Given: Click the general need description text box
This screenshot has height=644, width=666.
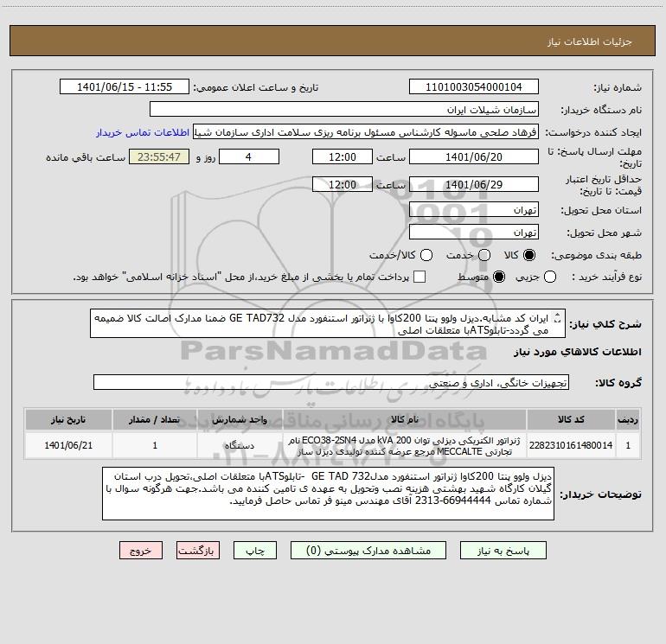Looking at the screenshot, I should point(328,323).
